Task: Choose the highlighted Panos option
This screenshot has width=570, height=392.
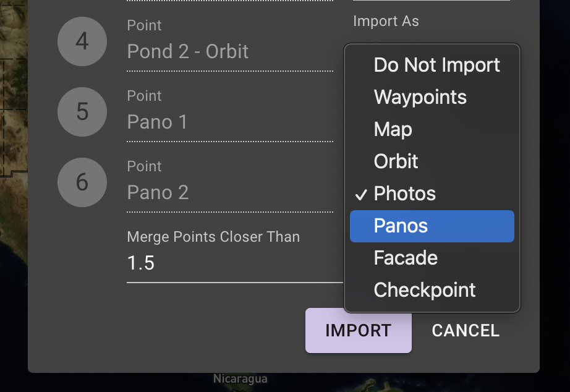Action: (x=432, y=226)
